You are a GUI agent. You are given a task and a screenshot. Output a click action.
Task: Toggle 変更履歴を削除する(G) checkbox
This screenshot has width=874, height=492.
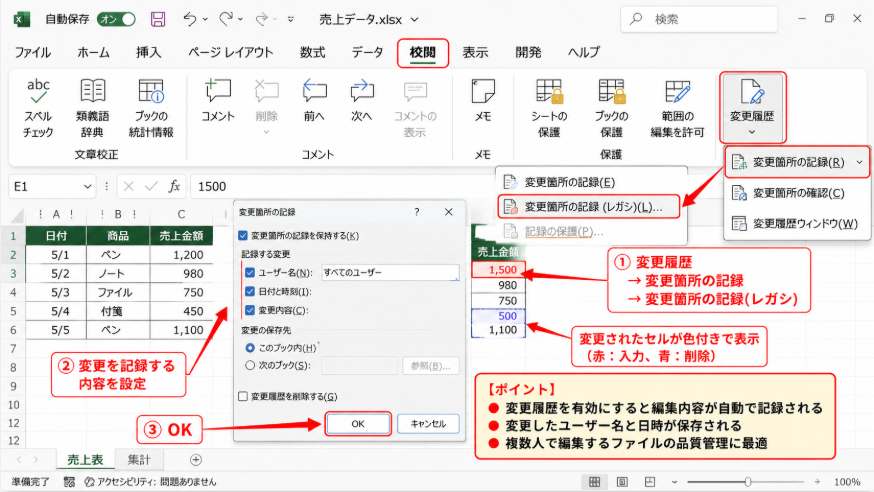(243, 396)
